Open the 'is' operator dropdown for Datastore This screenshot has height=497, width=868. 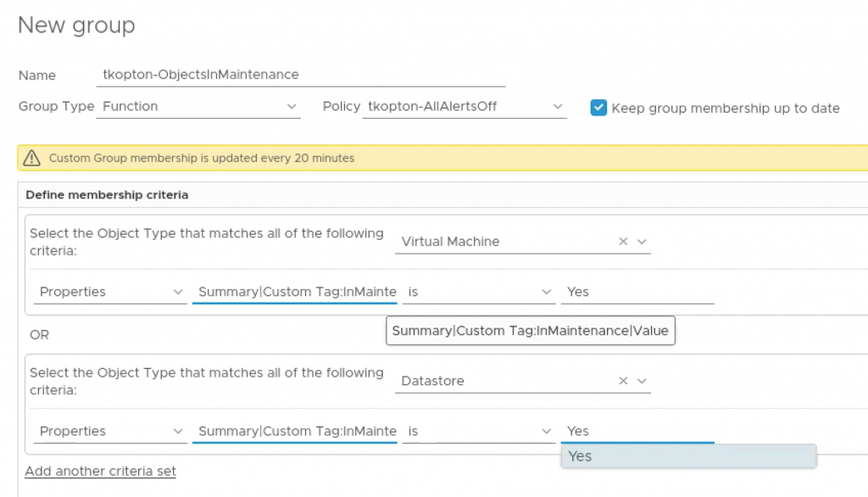pyautogui.click(x=479, y=431)
